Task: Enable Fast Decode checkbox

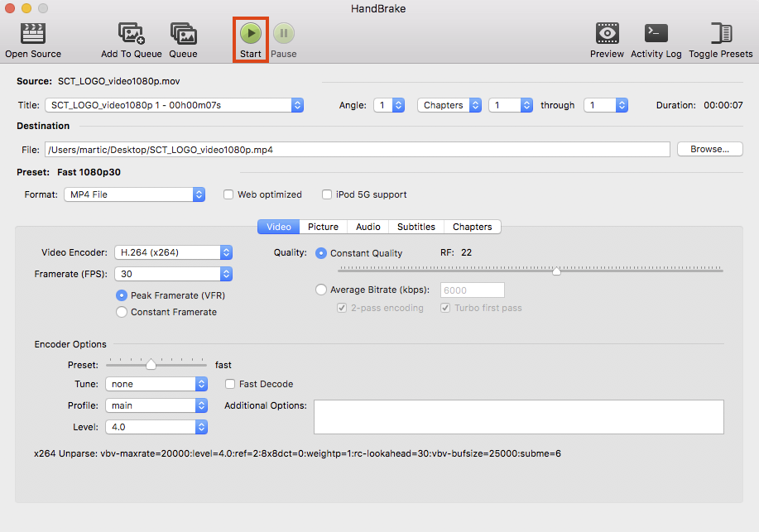Action: [x=230, y=384]
